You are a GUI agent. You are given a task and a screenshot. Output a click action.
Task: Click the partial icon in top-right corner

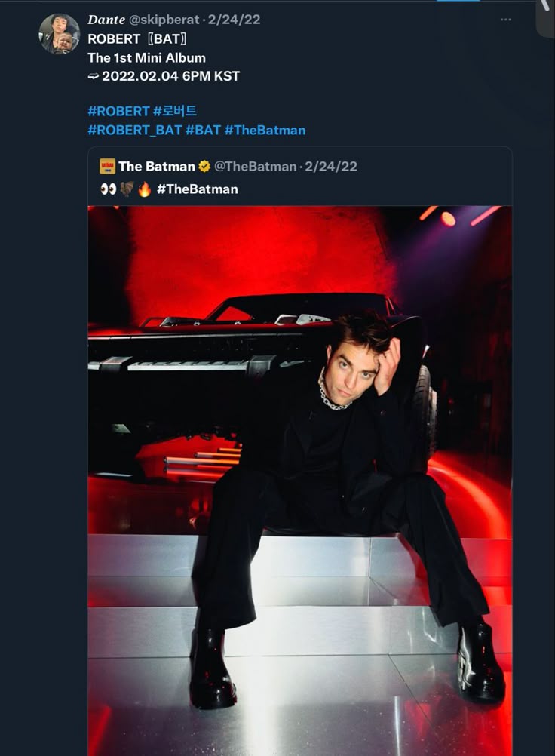(x=545, y=14)
